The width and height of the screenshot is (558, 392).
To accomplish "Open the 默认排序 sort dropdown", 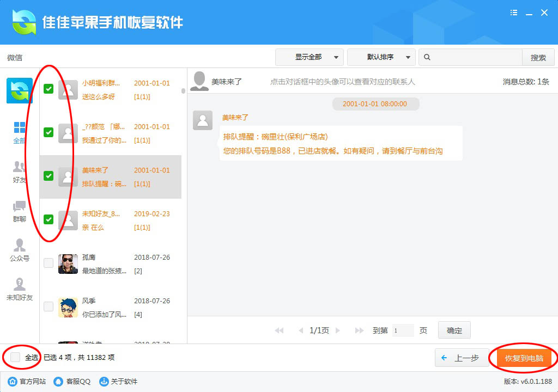I will [x=381, y=57].
